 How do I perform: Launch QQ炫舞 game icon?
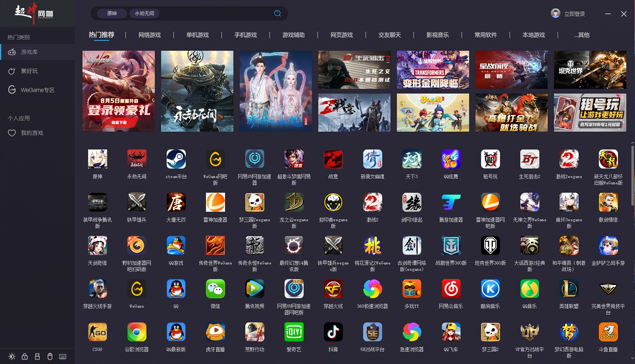pyautogui.click(x=451, y=159)
